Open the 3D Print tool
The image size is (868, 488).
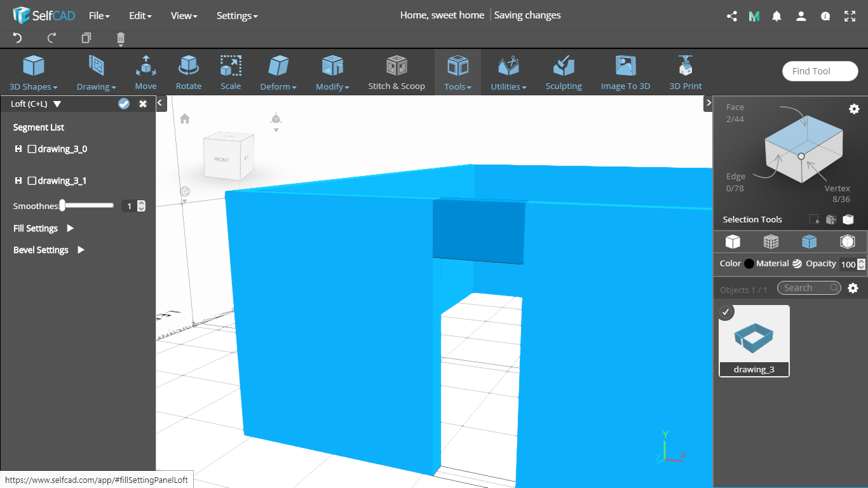point(686,72)
